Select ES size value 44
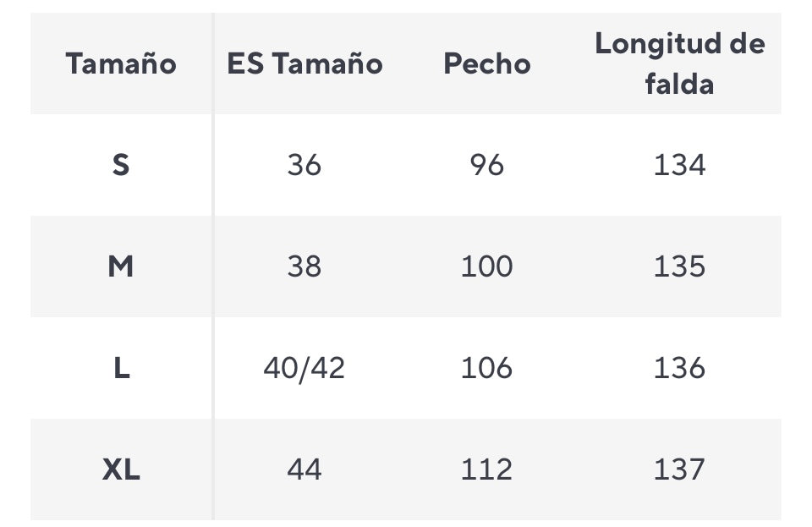The image size is (812, 527). [x=304, y=469]
